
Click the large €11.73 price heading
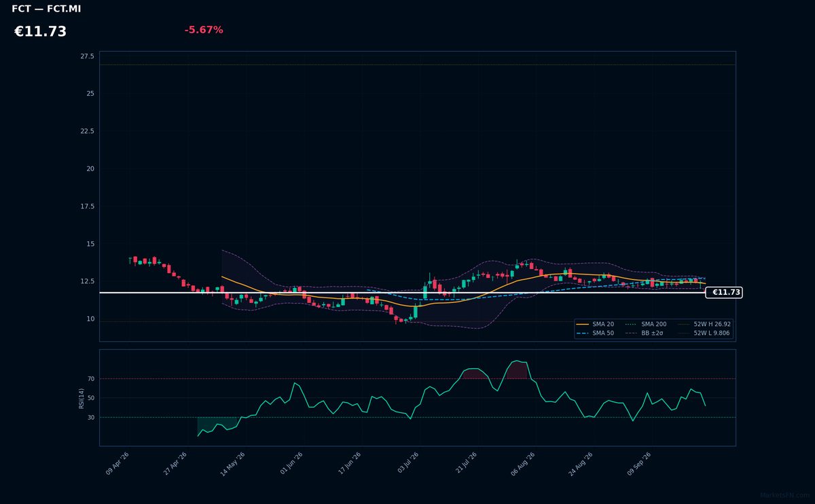pos(40,32)
